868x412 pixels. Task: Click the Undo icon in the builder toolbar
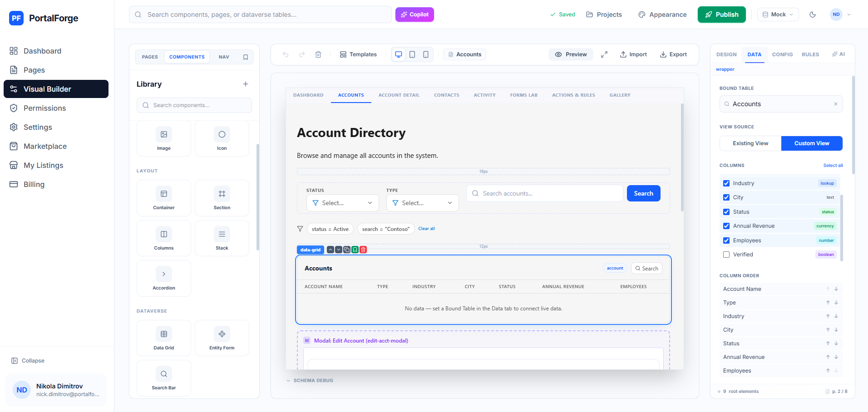click(x=285, y=54)
